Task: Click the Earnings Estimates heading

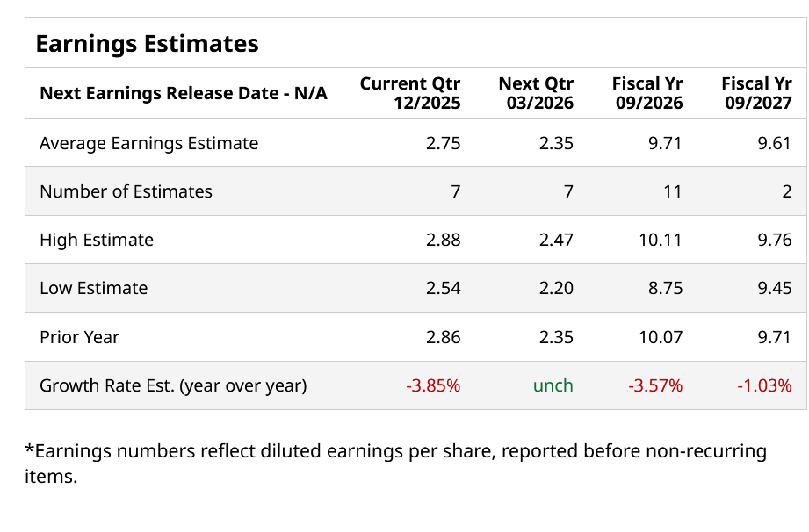Action: [147, 43]
